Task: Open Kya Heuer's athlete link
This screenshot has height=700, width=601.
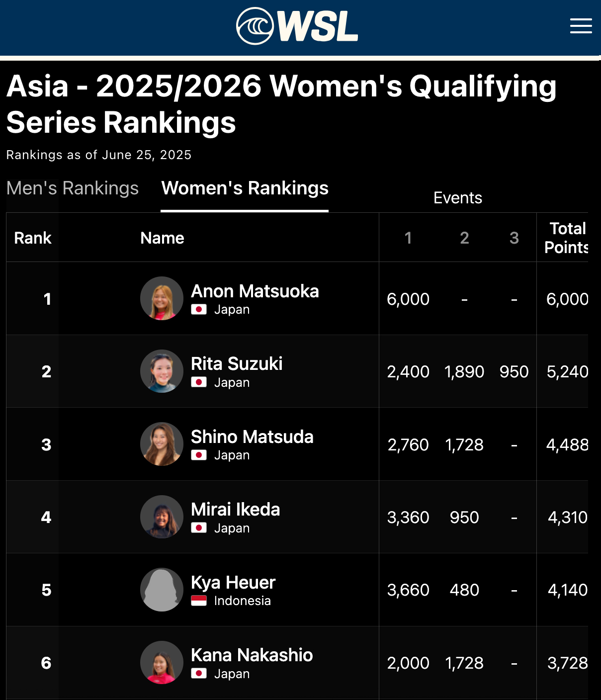Action: pos(233,583)
